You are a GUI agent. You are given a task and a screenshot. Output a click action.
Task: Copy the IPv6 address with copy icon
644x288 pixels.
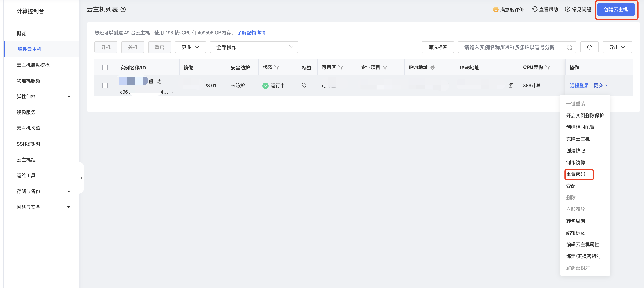tap(511, 86)
